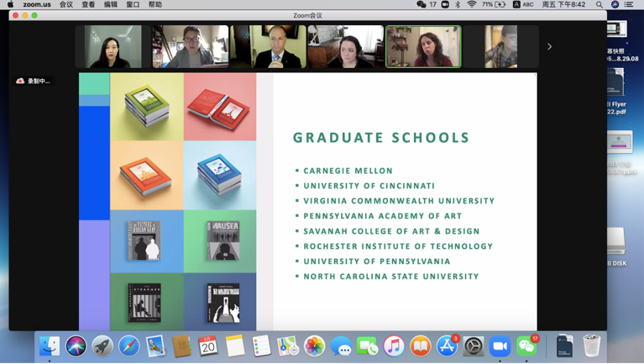Open Music app in dock
The width and height of the screenshot is (644, 364).
[394, 346]
